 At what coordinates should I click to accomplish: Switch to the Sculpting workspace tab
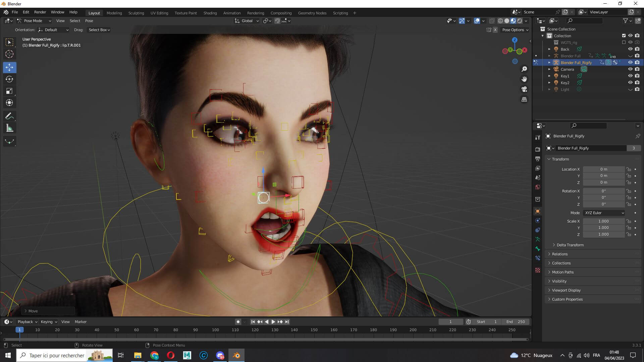(x=136, y=13)
